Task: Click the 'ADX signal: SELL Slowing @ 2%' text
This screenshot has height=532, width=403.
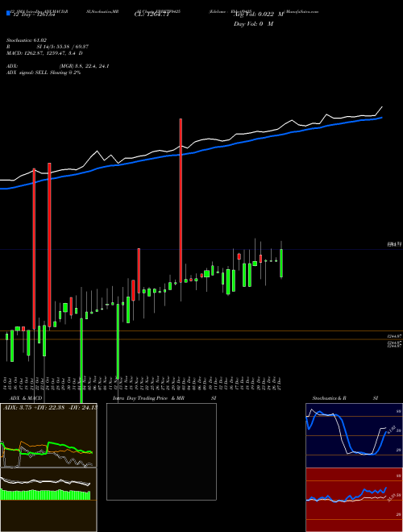Action: click(44, 73)
